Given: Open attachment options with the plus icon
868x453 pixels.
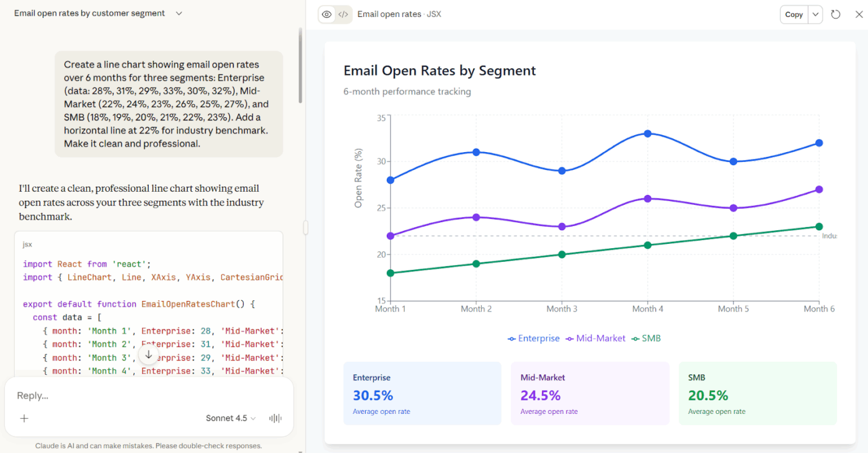Looking at the screenshot, I should (24, 418).
